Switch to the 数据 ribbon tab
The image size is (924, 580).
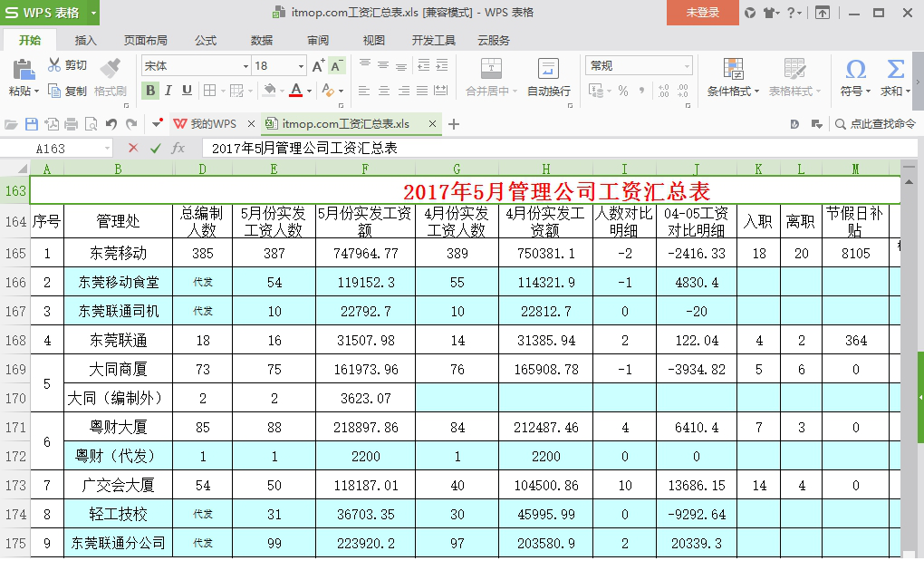point(262,40)
